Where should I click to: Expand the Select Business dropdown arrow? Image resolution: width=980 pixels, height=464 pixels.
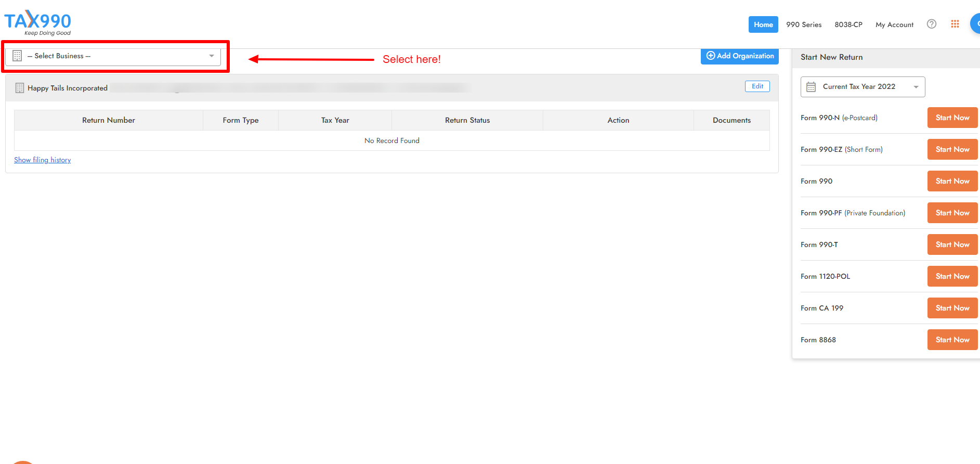tap(212, 56)
